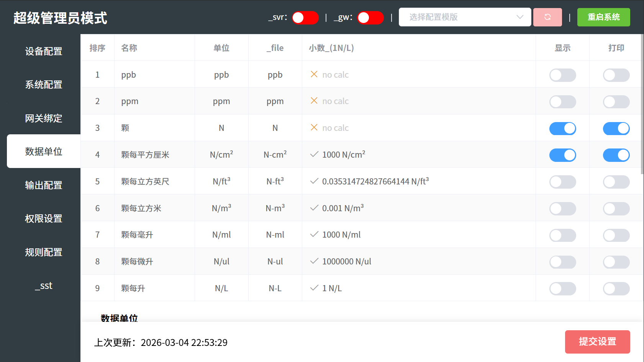Image resolution: width=644 pixels, height=362 pixels.
Task: Select 权限设置 from the sidebar
Action: coord(44,219)
